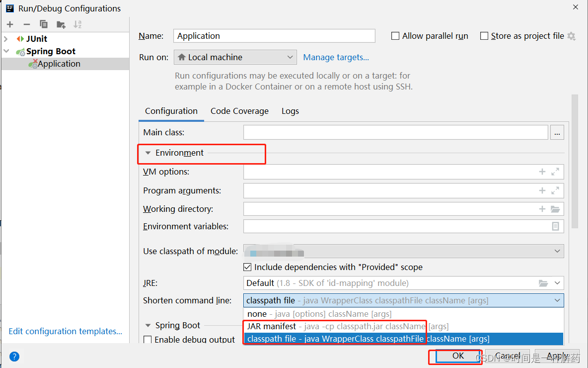The width and height of the screenshot is (588, 368).
Task: Expand the VM options field editor
Action: click(x=555, y=172)
